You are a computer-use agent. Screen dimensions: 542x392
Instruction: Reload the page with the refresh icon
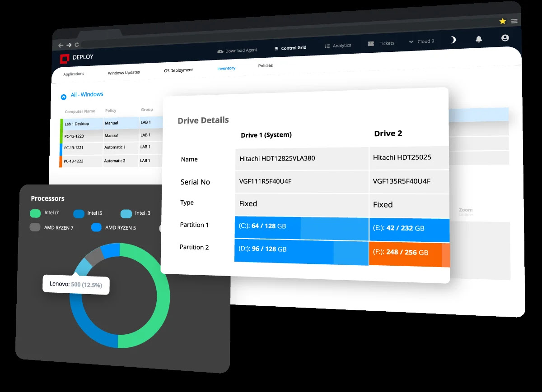(x=77, y=45)
